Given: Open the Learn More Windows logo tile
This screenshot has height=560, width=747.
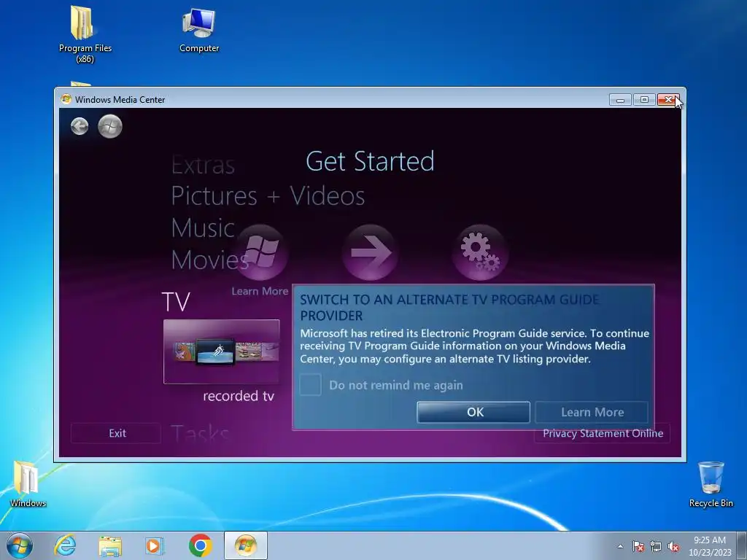Looking at the screenshot, I should point(260,252).
